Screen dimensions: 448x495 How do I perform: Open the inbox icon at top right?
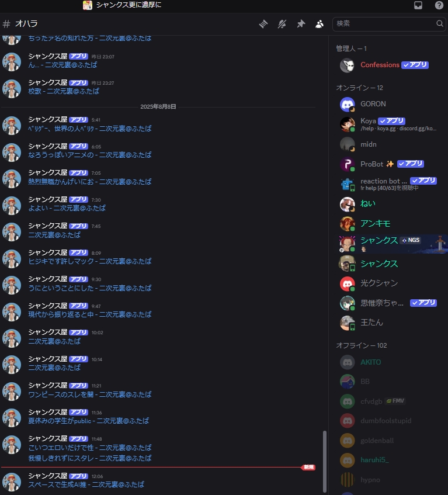coord(418,5)
